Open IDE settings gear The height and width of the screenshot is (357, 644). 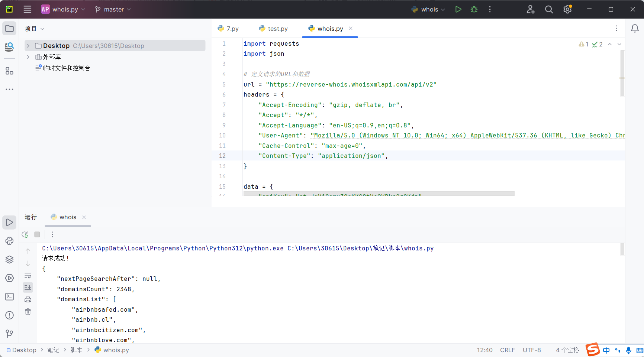[567, 9]
